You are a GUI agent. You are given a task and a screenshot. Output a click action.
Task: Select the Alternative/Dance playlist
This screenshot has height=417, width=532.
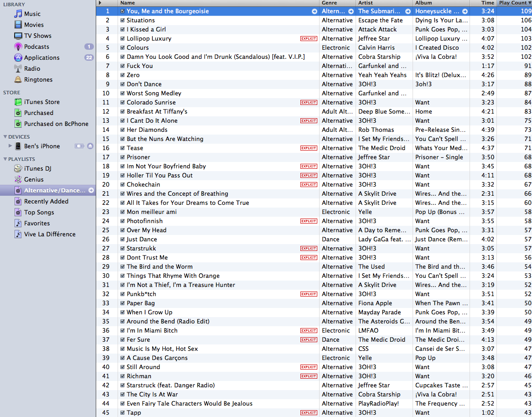48,191
